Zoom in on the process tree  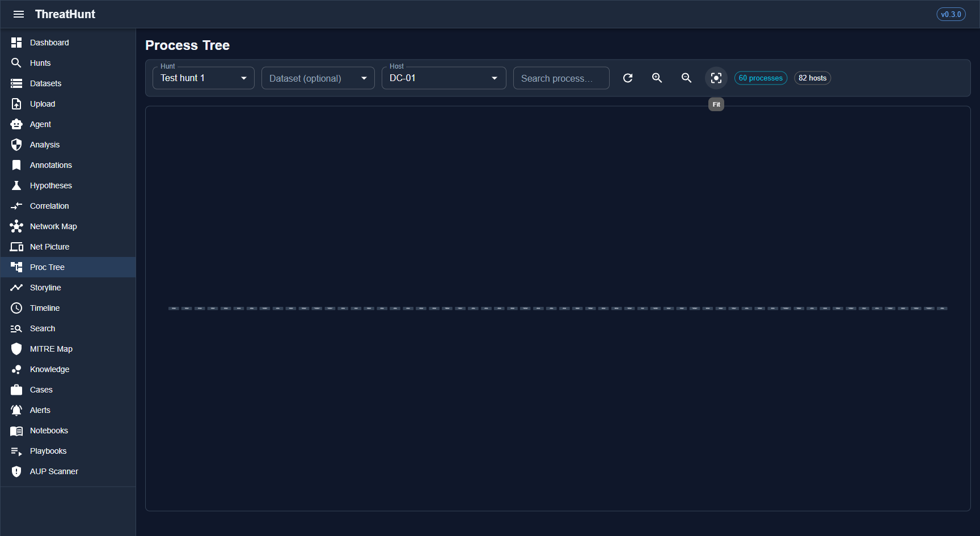[x=657, y=78]
